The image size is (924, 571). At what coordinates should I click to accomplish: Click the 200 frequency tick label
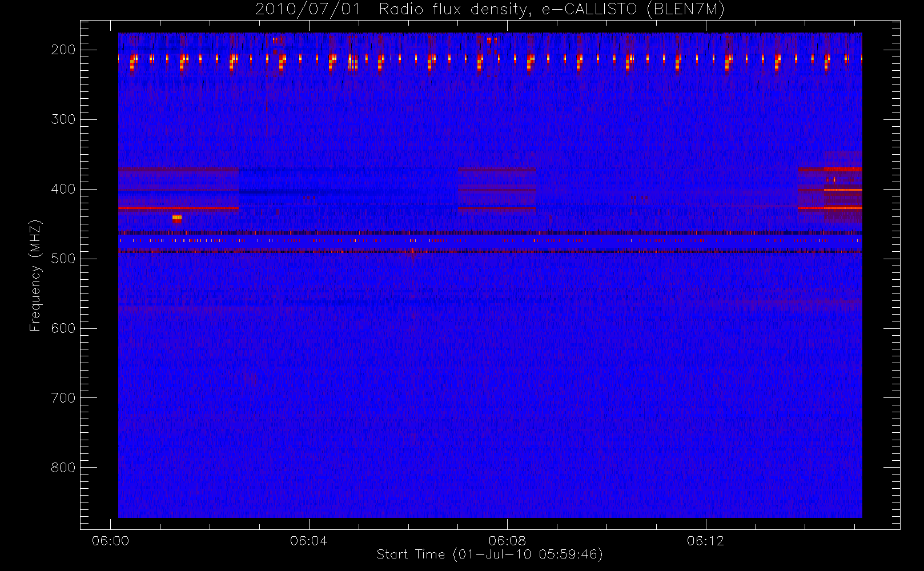[x=63, y=50]
